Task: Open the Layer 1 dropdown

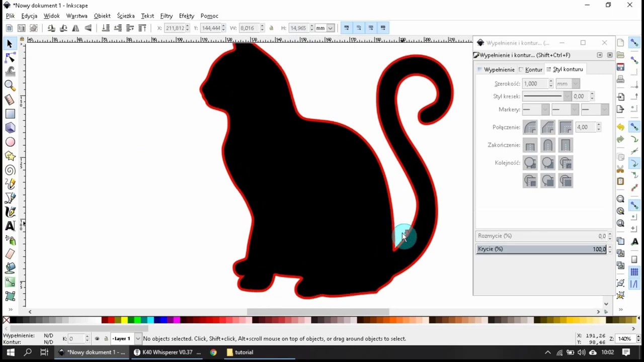Action: (138, 339)
